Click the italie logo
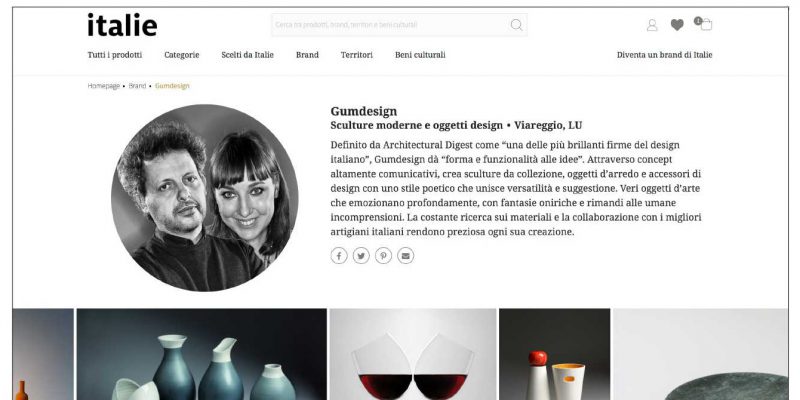The image size is (800, 400). tap(122, 24)
